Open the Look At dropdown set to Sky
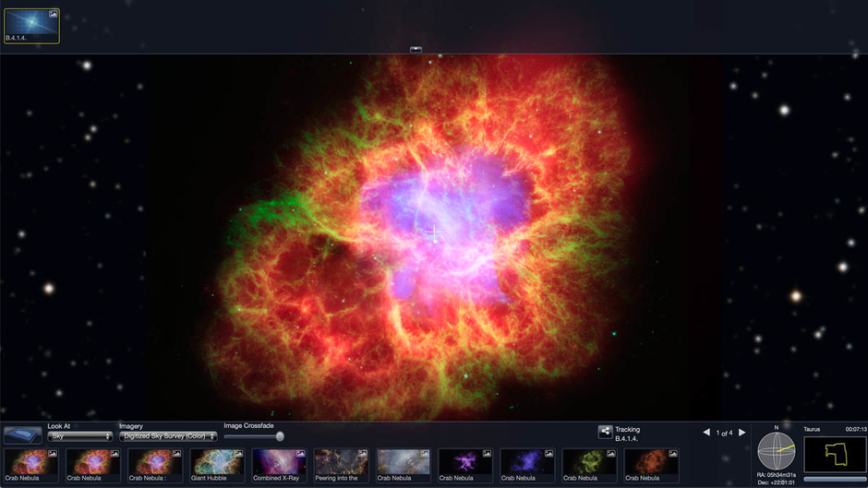Viewport: 868px width, 488px height. (x=79, y=436)
